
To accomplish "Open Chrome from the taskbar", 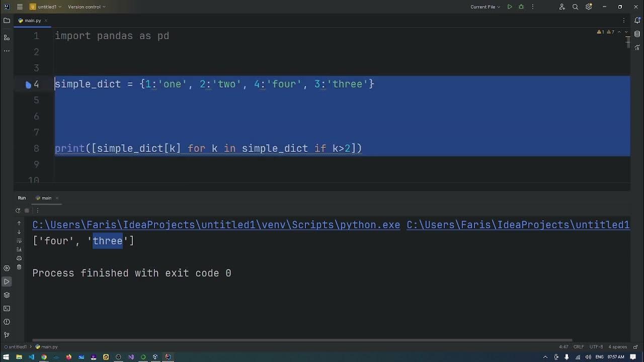I will [x=44, y=357].
